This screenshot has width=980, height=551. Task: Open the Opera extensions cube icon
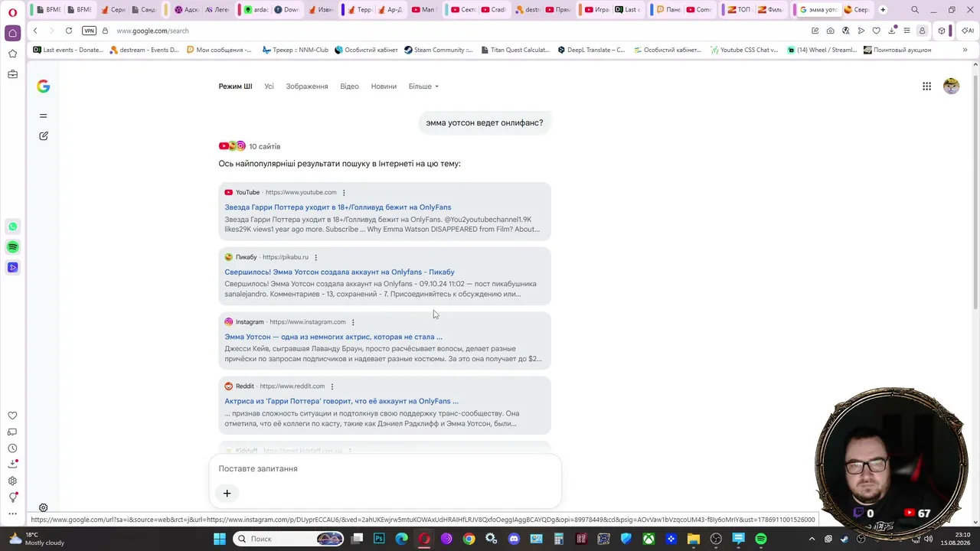[942, 31]
